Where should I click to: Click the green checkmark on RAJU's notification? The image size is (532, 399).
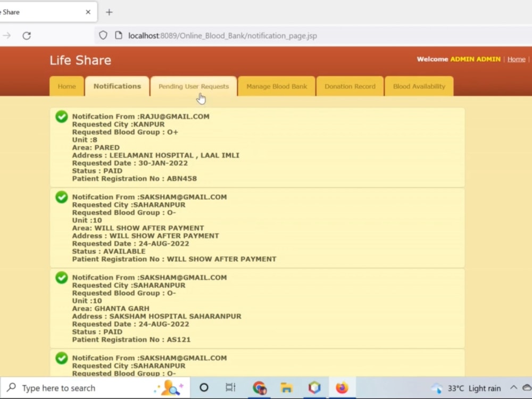coord(61,116)
